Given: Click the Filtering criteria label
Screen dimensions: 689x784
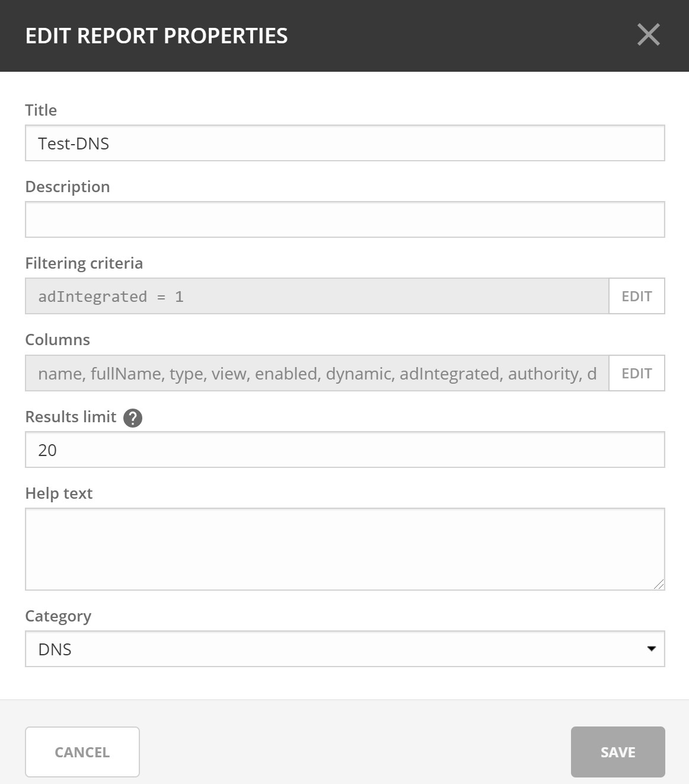Looking at the screenshot, I should [x=84, y=263].
